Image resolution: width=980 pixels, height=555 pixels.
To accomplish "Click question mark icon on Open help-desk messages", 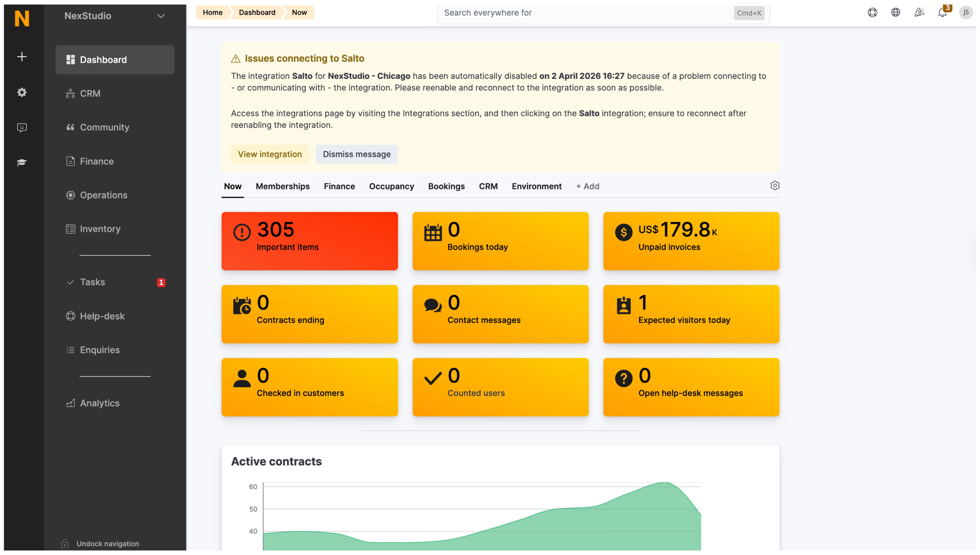I will pyautogui.click(x=624, y=379).
